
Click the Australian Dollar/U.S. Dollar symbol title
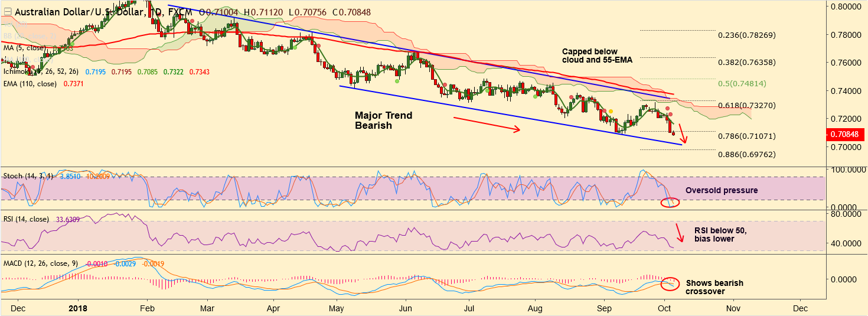pos(81,12)
